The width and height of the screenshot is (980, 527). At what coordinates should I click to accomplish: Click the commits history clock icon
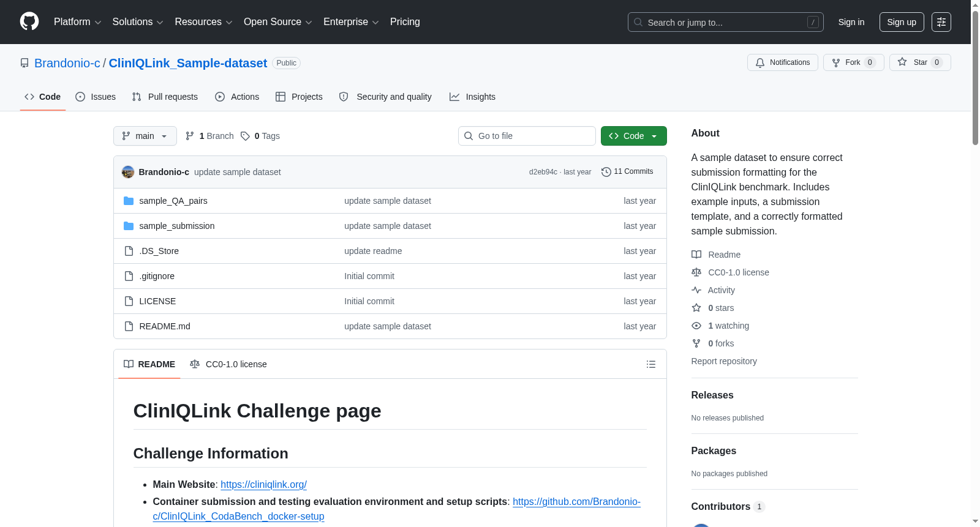[606, 172]
